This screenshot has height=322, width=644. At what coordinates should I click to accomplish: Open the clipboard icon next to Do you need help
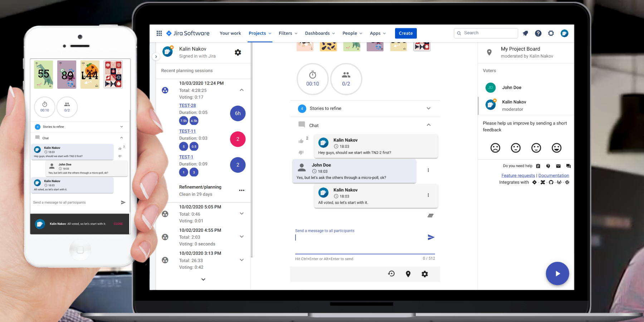[538, 166]
